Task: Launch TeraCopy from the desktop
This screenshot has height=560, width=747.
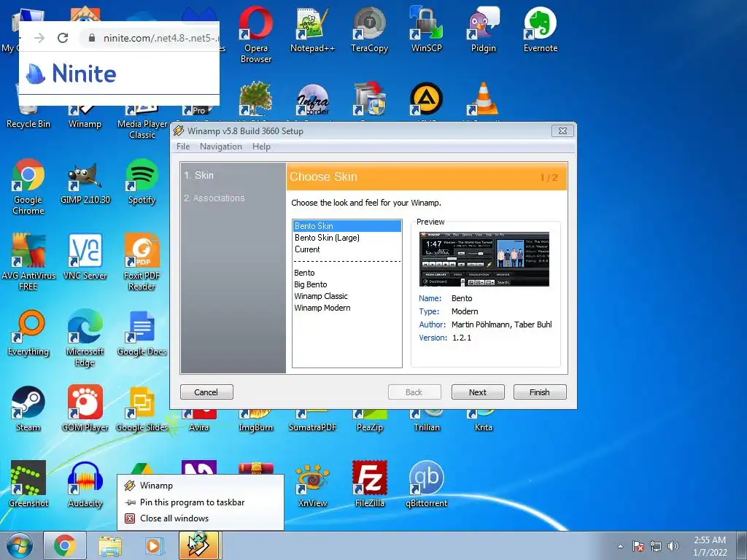Action: coord(369,29)
